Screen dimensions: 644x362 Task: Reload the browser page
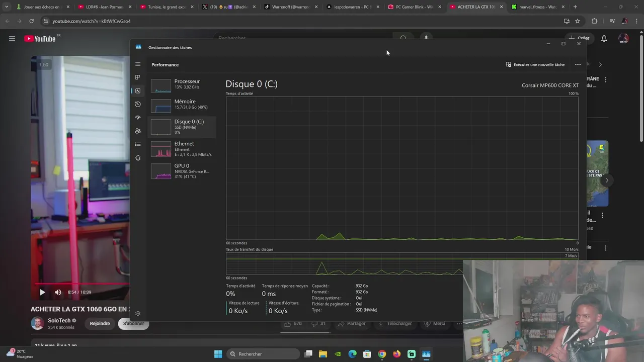[31, 21]
